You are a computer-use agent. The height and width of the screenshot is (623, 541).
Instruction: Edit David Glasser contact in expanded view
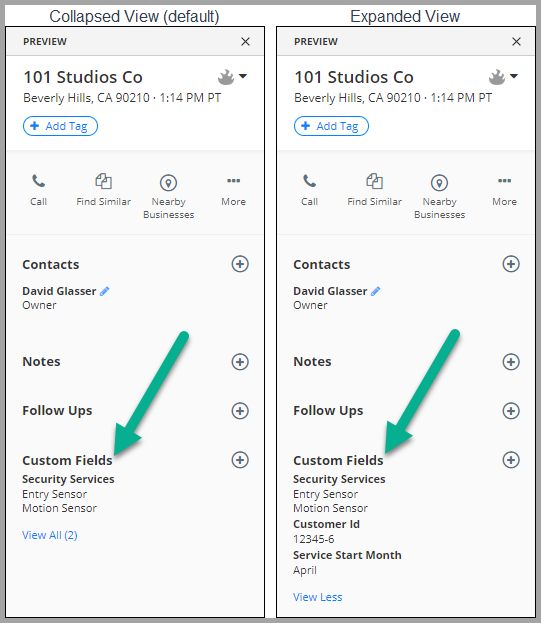(375, 291)
